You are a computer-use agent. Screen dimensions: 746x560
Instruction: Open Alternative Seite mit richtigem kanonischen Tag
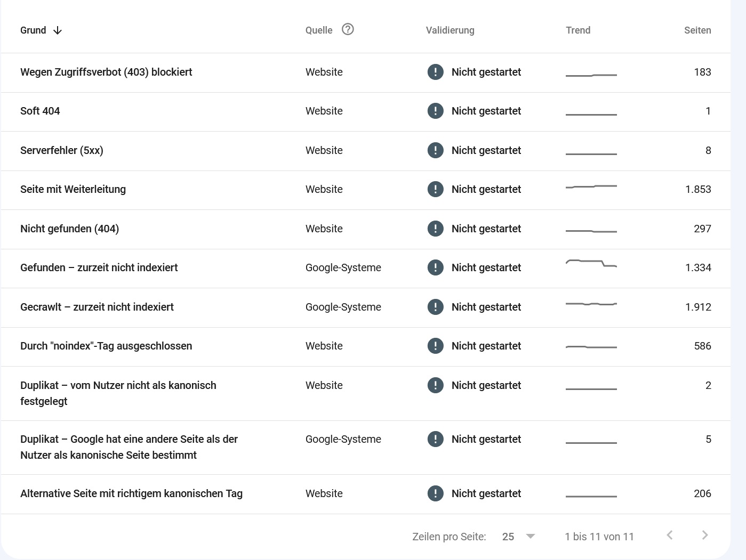click(x=131, y=493)
